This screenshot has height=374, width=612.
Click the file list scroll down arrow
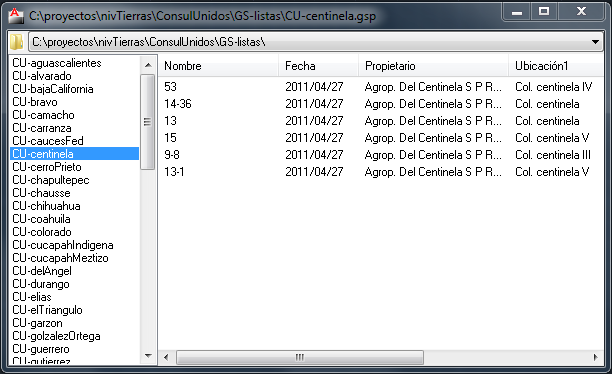(148, 356)
